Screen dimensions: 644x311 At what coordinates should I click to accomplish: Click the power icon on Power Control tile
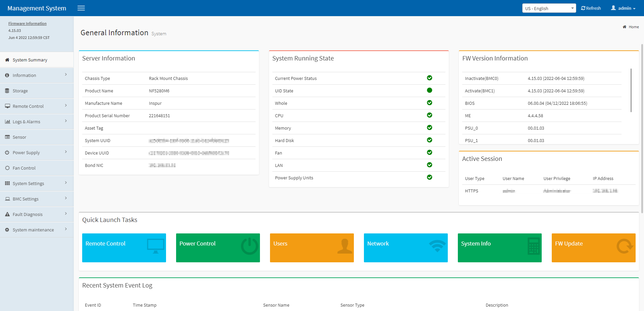tap(250, 246)
